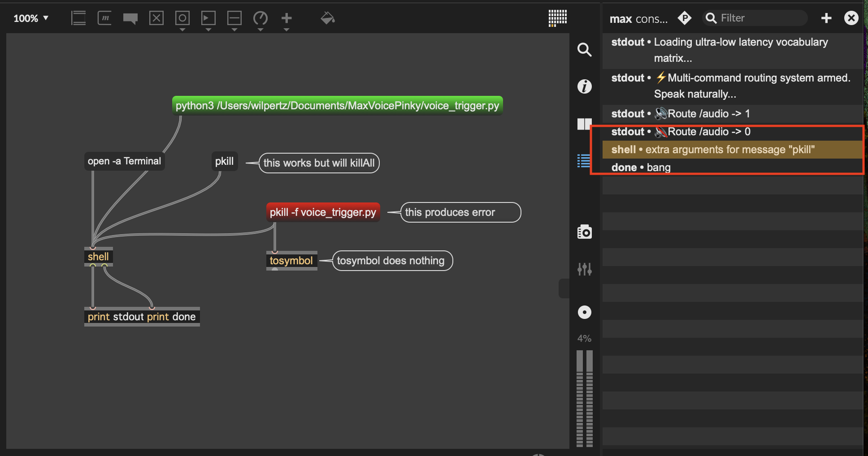
Task: Expand arrow below the slider icon
Action: (234, 30)
